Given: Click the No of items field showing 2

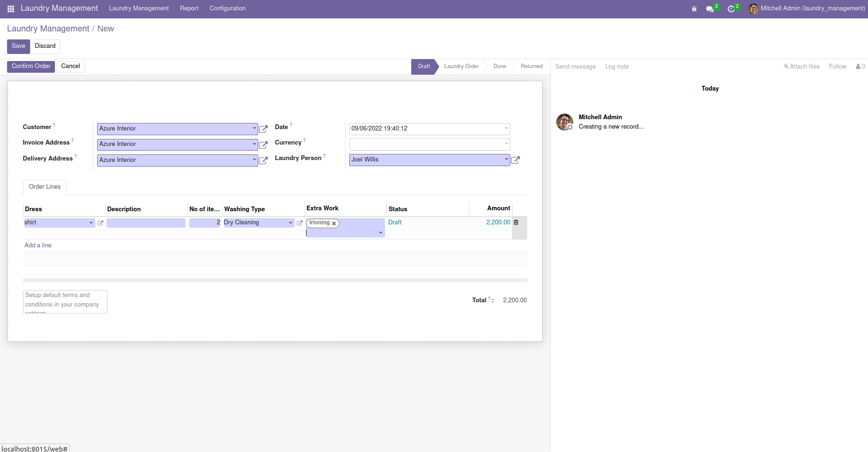Looking at the screenshot, I should pyautogui.click(x=205, y=223).
